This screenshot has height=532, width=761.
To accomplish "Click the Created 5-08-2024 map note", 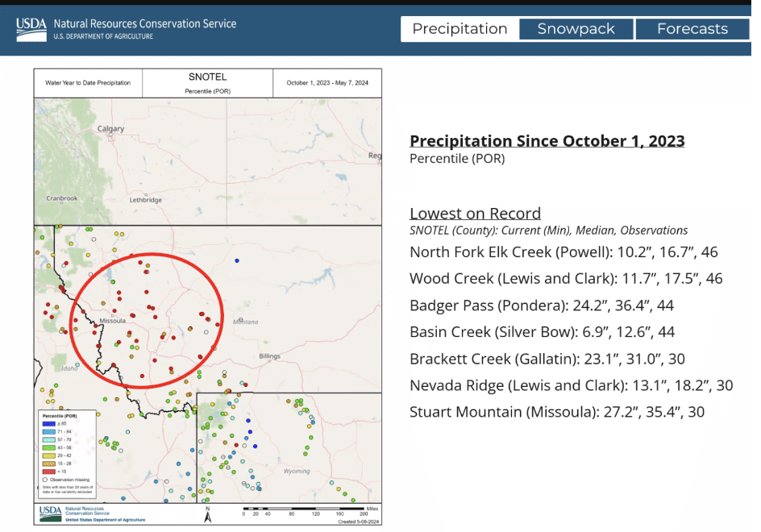I will (358, 522).
